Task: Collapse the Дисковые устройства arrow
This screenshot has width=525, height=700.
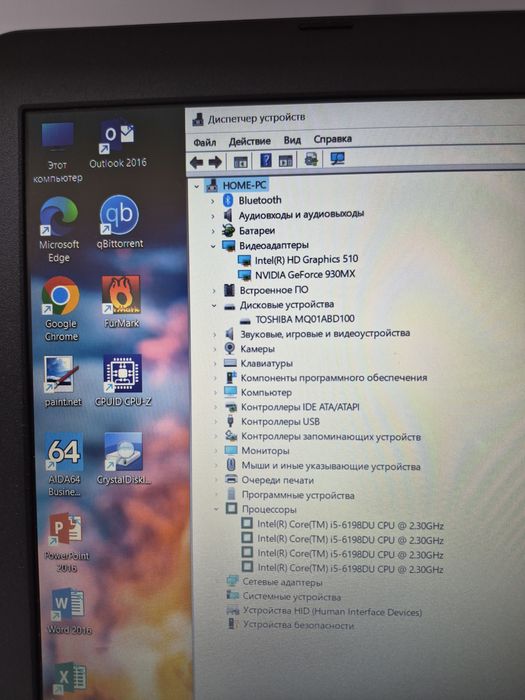Action: click(214, 306)
